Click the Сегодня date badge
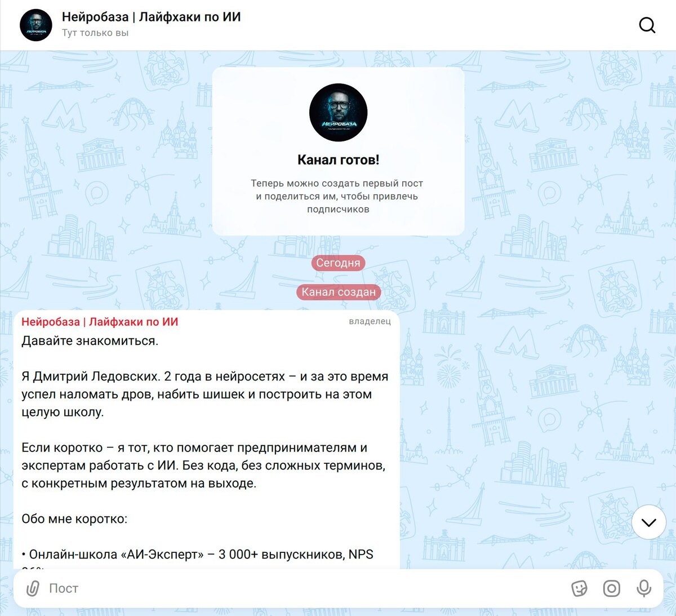 click(x=339, y=263)
